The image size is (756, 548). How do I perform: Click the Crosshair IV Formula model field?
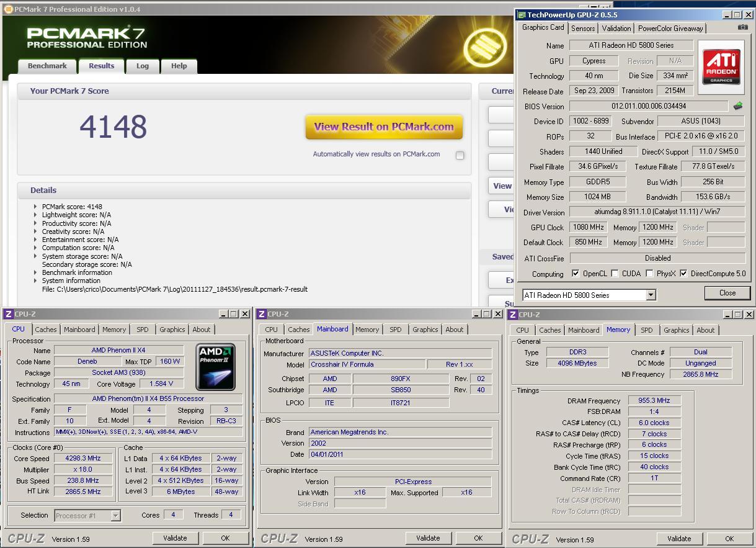tap(367, 364)
